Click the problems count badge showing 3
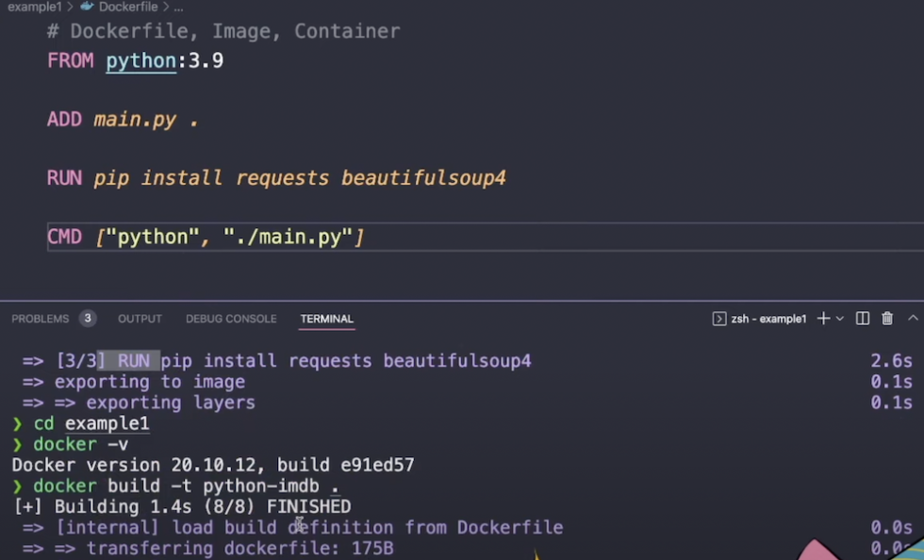This screenshot has width=924, height=560. click(x=88, y=319)
